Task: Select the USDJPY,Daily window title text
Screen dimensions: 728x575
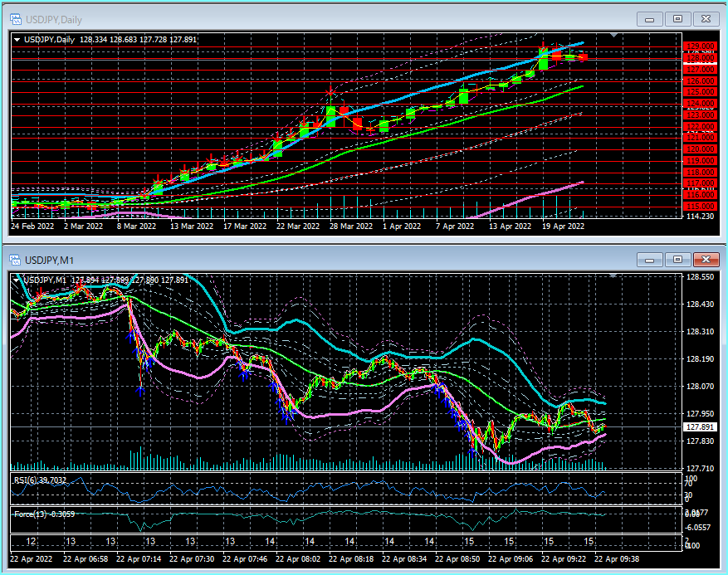Action: click(x=54, y=20)
